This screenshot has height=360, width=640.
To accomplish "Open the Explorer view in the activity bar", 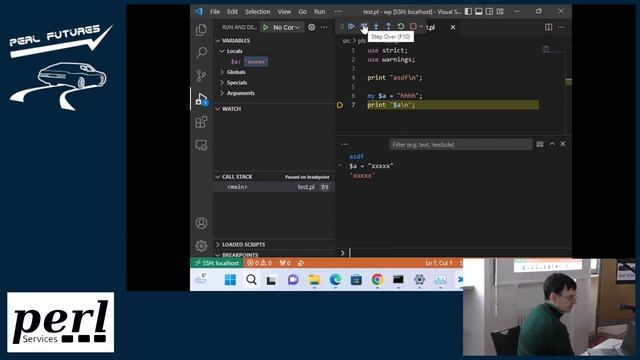I will point(201,30).
